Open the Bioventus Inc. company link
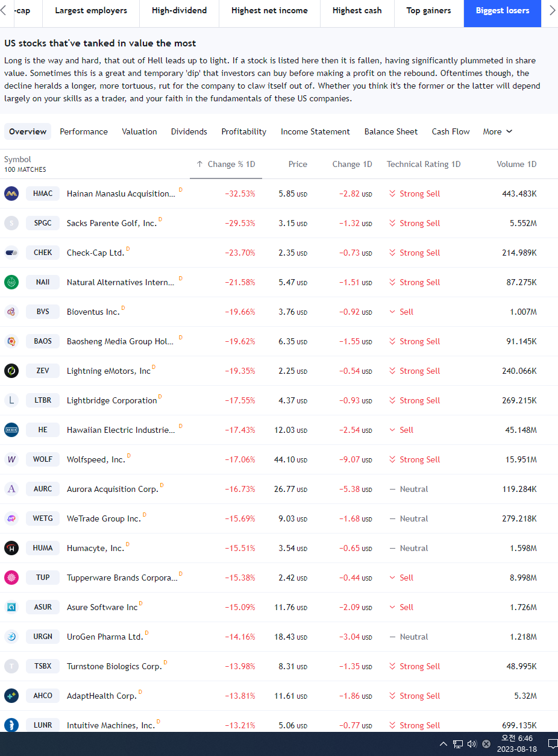 93,312
